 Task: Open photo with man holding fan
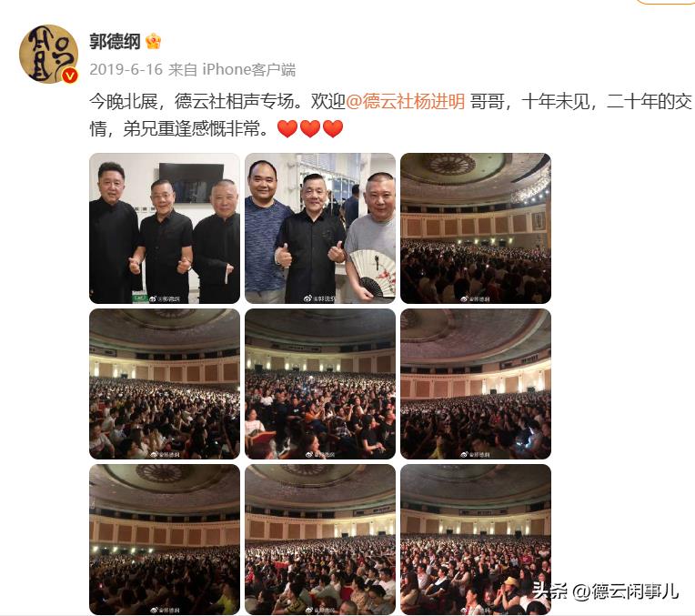click(320, 228)
